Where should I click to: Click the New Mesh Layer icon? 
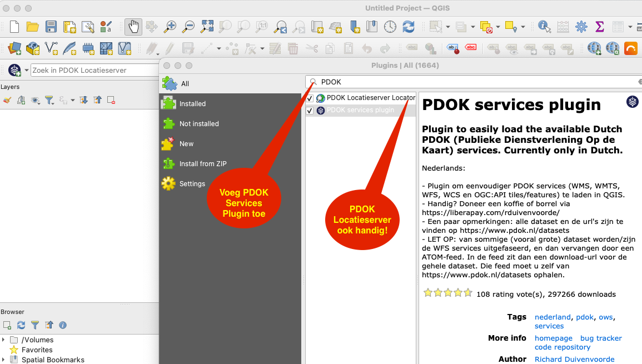point(106,48)
